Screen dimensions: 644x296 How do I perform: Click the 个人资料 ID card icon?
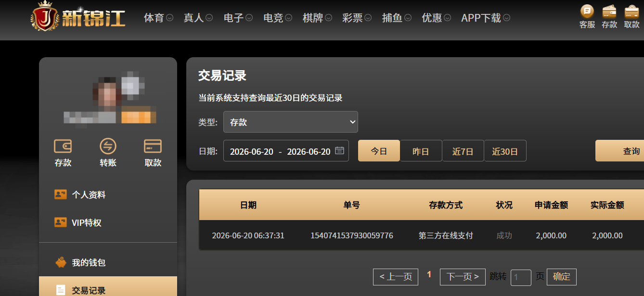click(61, 195)
